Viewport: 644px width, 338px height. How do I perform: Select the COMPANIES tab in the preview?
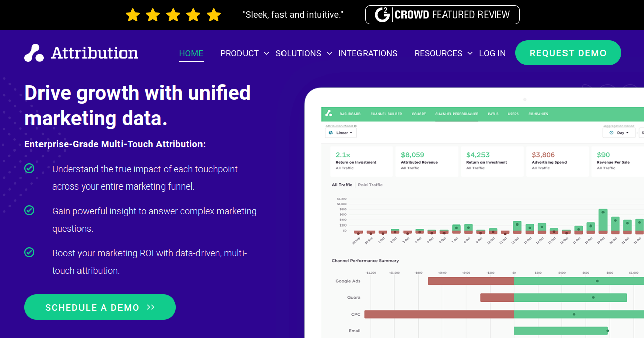click(x=538, y=114)
